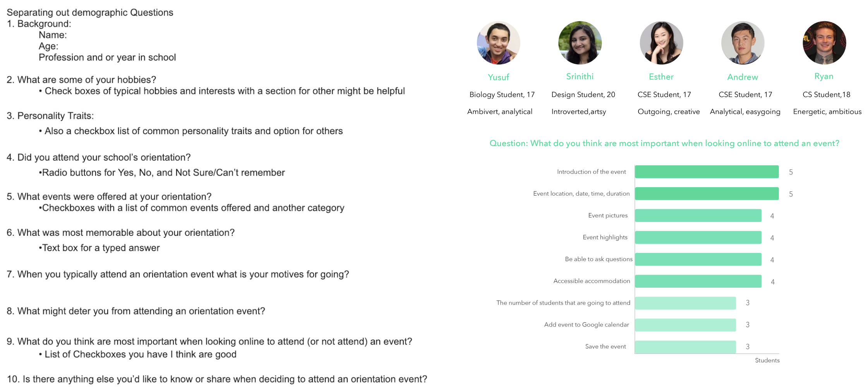Click Srinithi's profile photo

point(580,43)
